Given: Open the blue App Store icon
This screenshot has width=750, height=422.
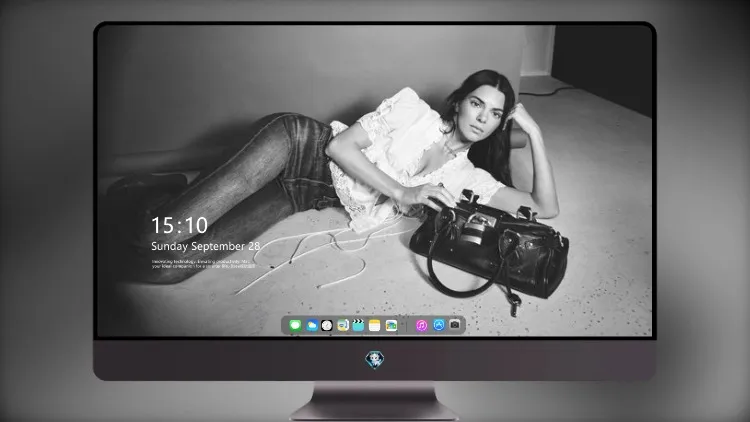Looking at the screenshot, I should tap(439, 325).
